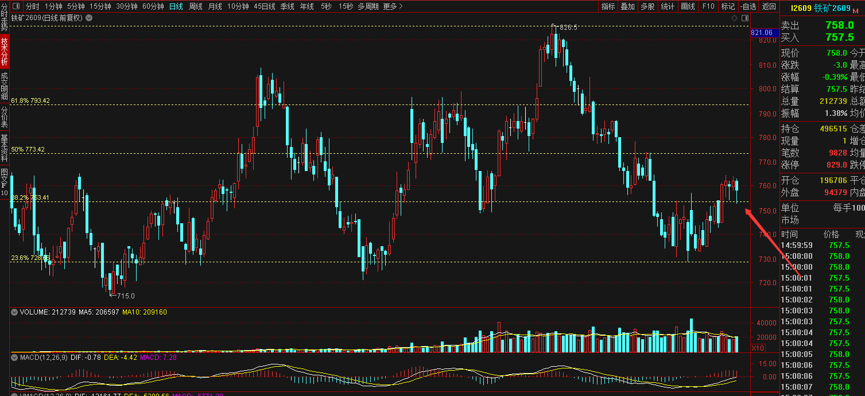Click the -自选 watchlist button
Viewport: 865px width, 396px height.
(748, 7)
